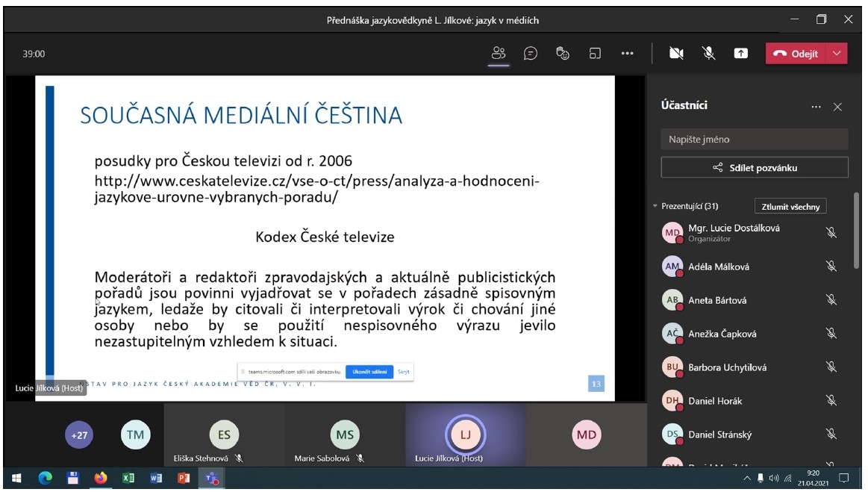Click mic icon for Mgr. Lucie Dostálková
868x492 pixels.
tap(831, 233)
